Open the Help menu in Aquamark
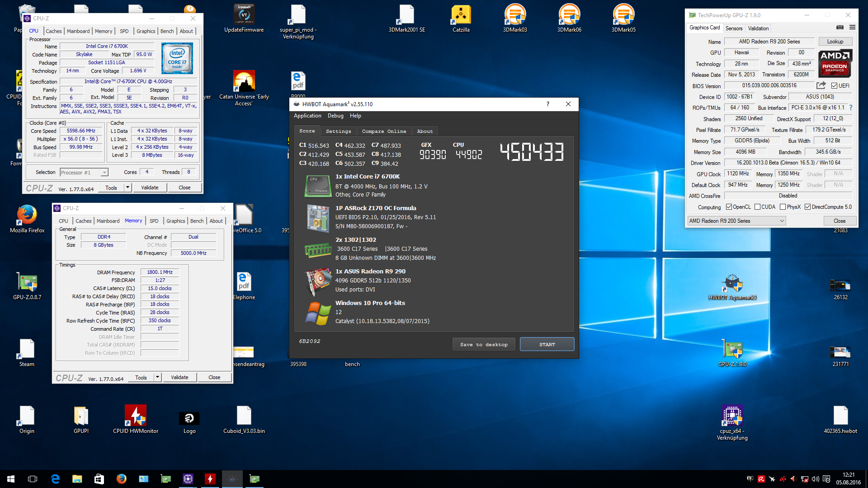 (355, 116)
